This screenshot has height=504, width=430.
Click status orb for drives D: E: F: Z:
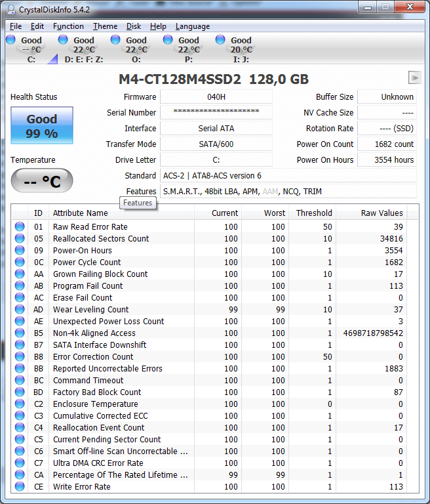tap(63, 39)
